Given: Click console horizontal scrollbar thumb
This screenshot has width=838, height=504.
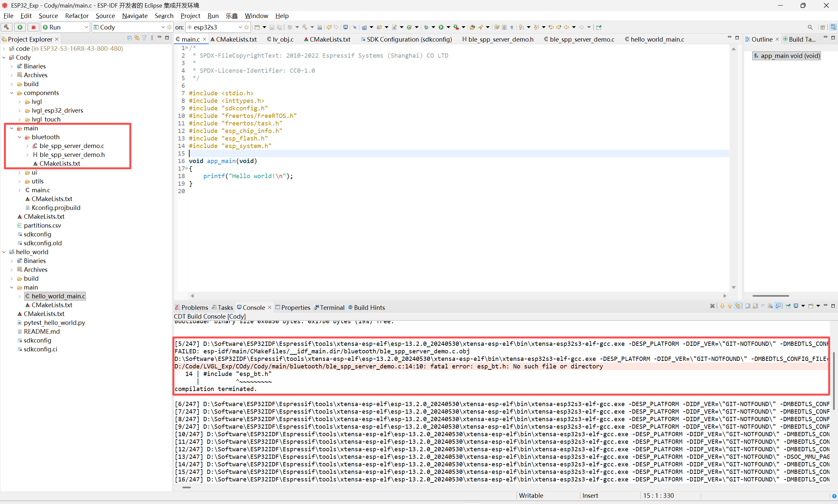Looking at the screenshot, I should click(x=186, y=487).
